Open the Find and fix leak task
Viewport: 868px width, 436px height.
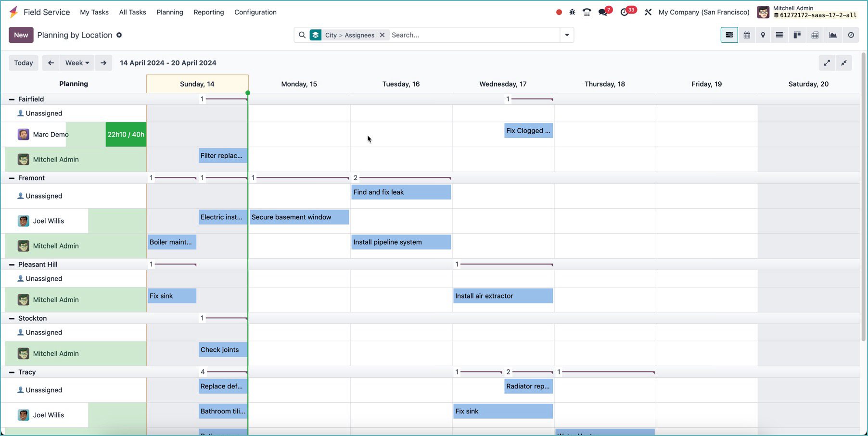(401, 192)
